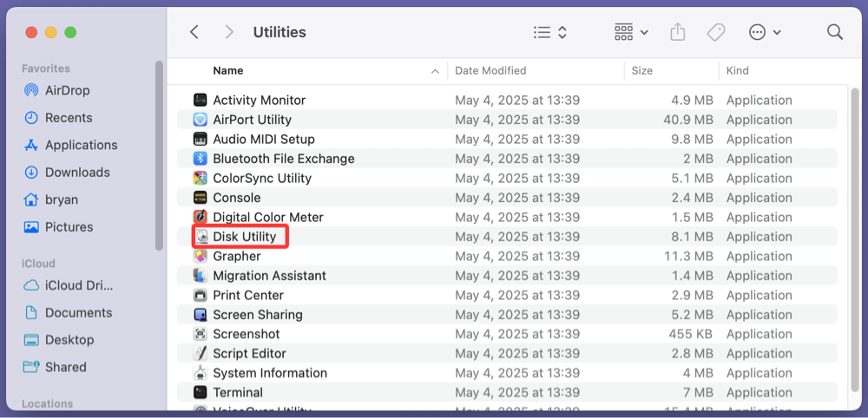The width and height of the screenshot is (868, 418).
Task: Select the Disk Utility name text
Action: click(245, 237)
